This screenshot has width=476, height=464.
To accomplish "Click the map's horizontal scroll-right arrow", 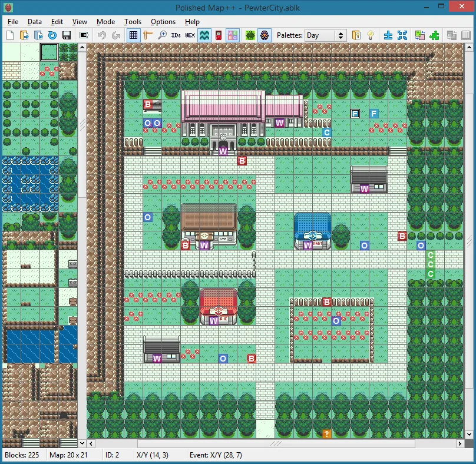I will [460, 443].
